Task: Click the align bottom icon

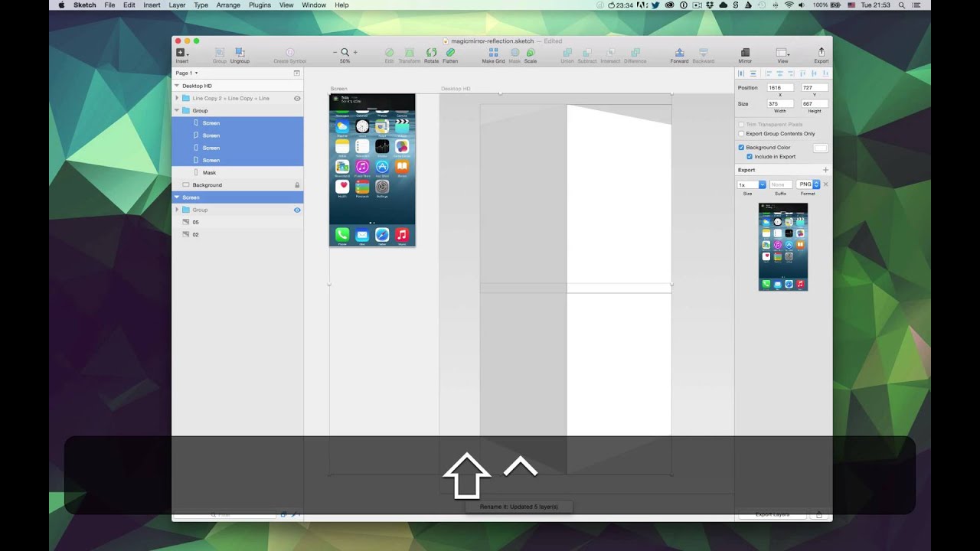Action: [825, 73]
